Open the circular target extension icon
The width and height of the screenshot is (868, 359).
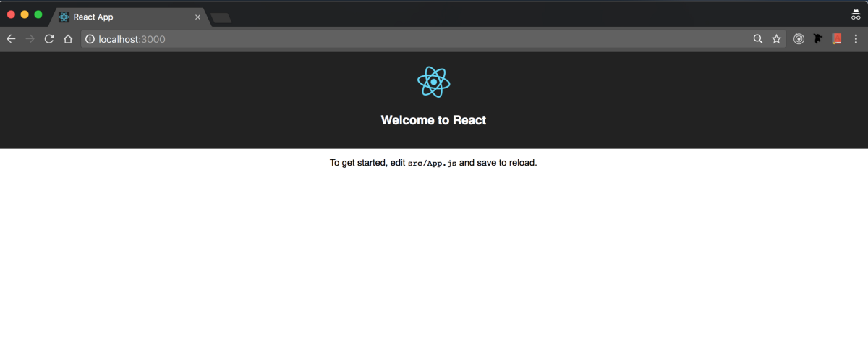pos(799,39)
